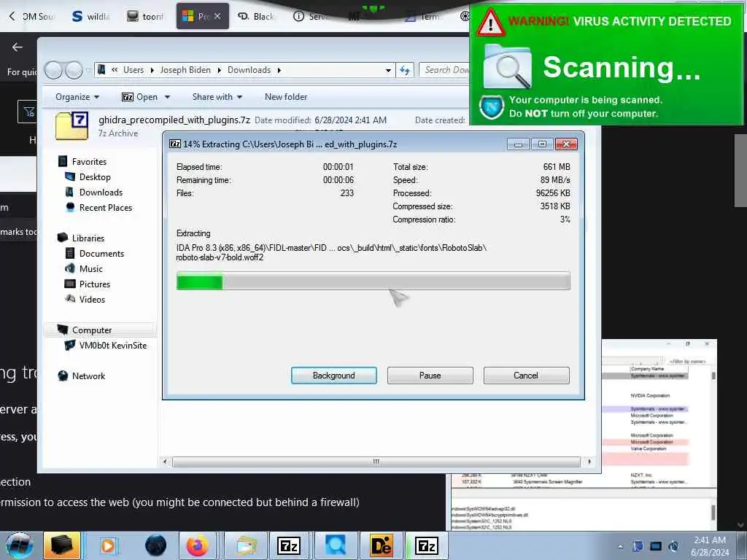
Task: Expand the Open button's dropdown arrow
Action: (x=167, y=97)
